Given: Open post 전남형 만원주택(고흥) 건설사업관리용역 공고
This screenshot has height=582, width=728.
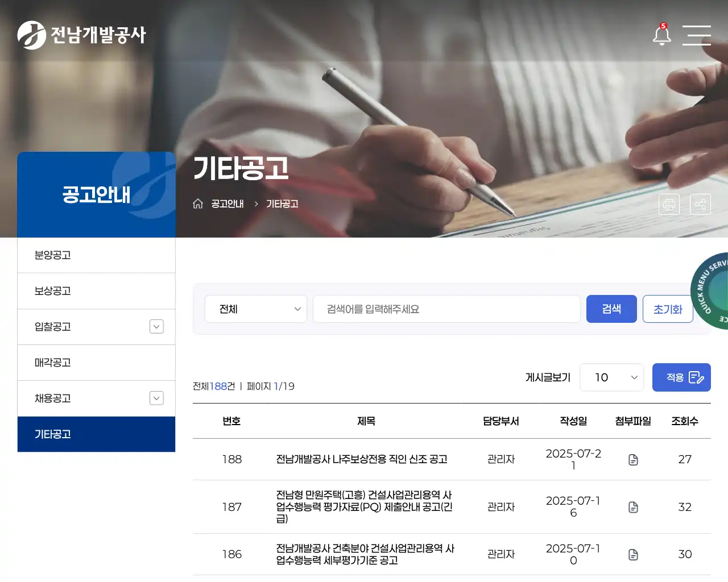Looking at the screenshot, I should pos(365,507).
